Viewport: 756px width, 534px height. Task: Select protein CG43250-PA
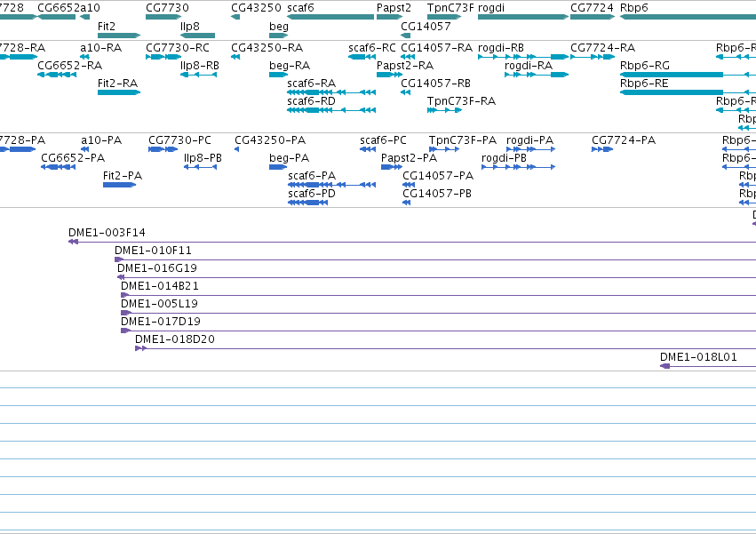(x=236, y=149)
